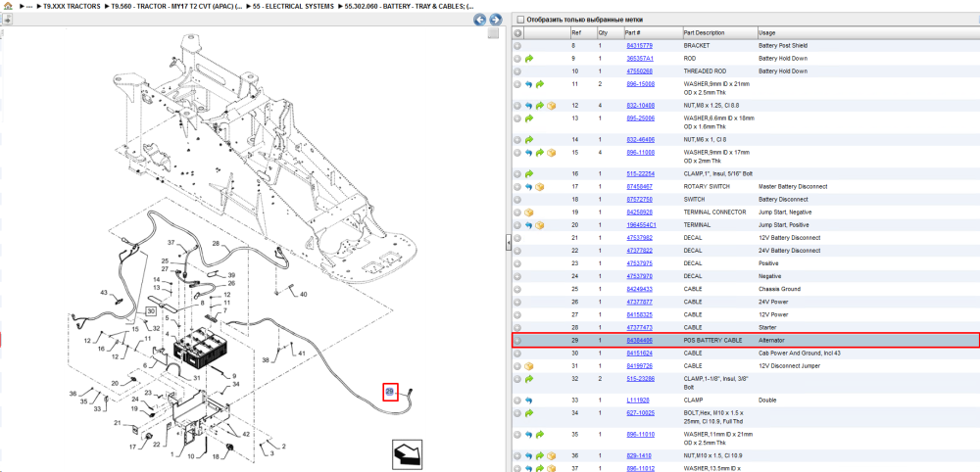This screenshot has width=980, height=472.
Task: Click the box icon in row 36
Action: (x=551, y=455)
